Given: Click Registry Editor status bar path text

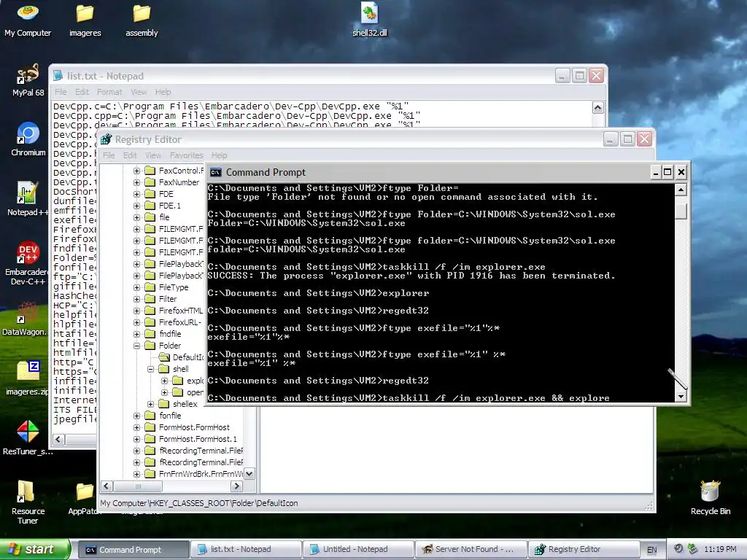Looking at the screenshot, I should 199,503.
